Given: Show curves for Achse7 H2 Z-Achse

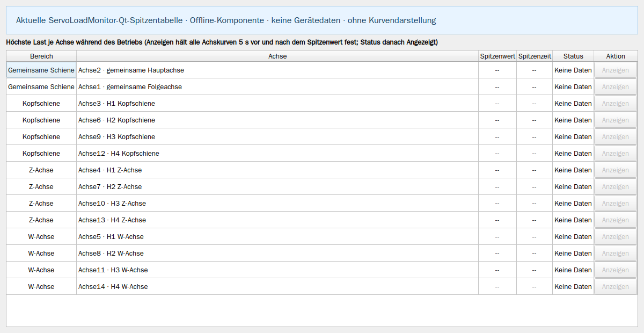Looking at the screenshot, I should coord(616,187).
